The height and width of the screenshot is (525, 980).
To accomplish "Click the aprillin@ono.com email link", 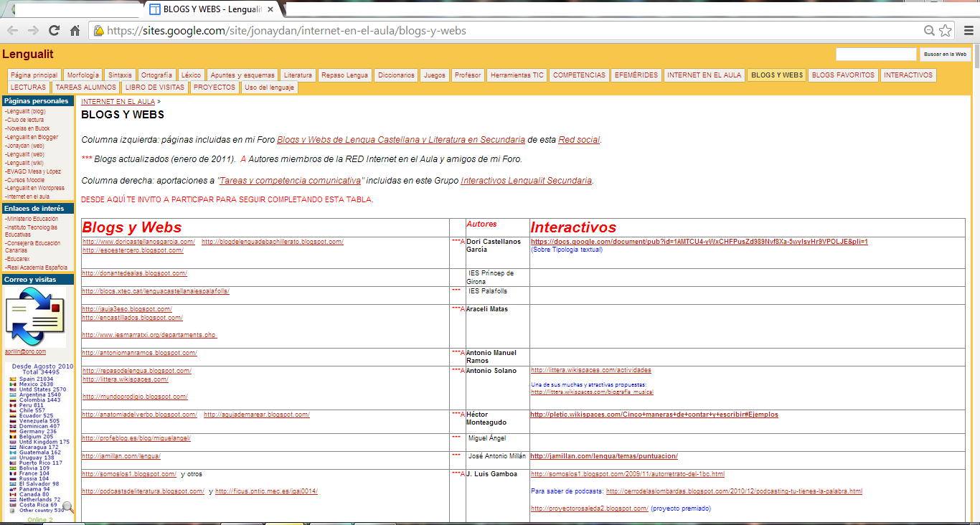I will [25, 351].
